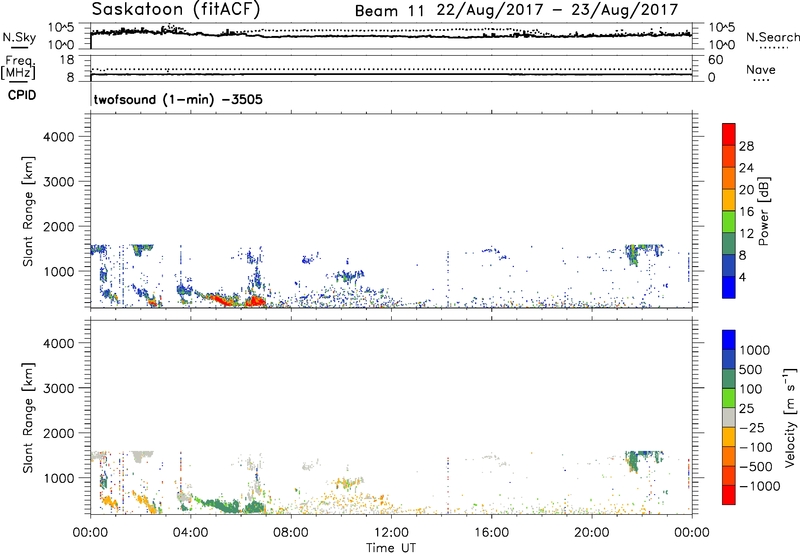Click the '24' tick on Power colorbar
800x554 pixels.
coord(746,168)
